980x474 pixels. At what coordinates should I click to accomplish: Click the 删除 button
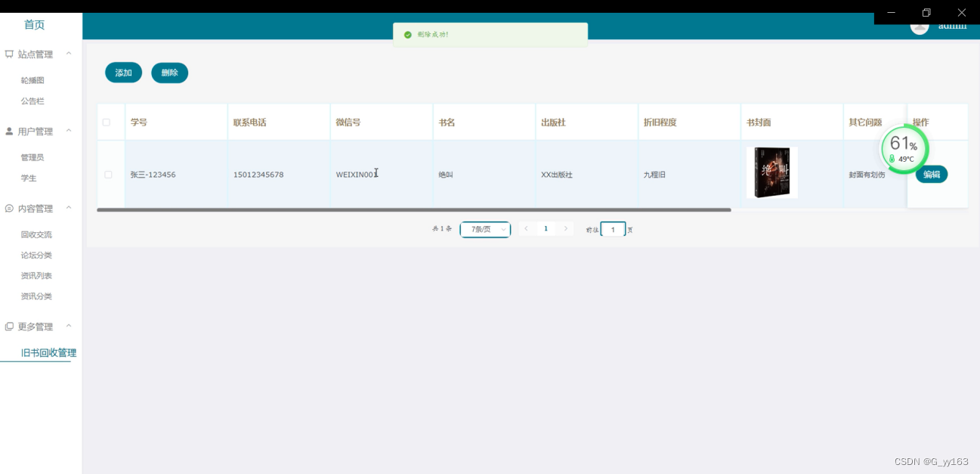pos(169,73)
